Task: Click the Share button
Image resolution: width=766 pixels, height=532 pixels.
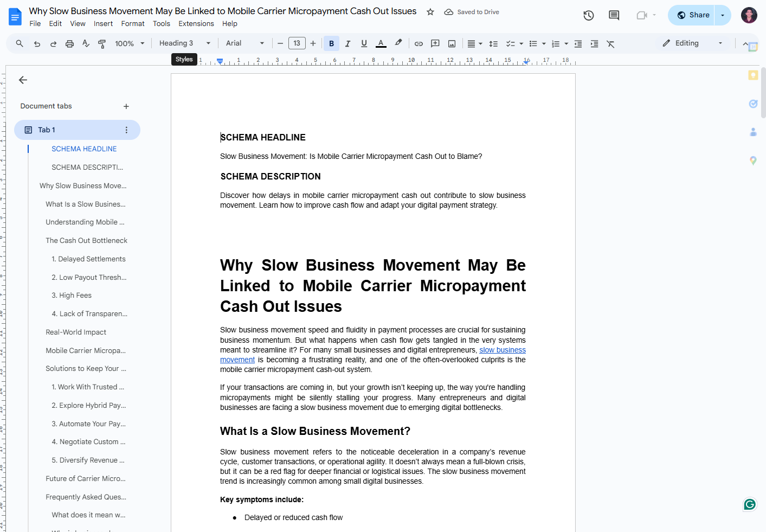Action: point(692,15)
